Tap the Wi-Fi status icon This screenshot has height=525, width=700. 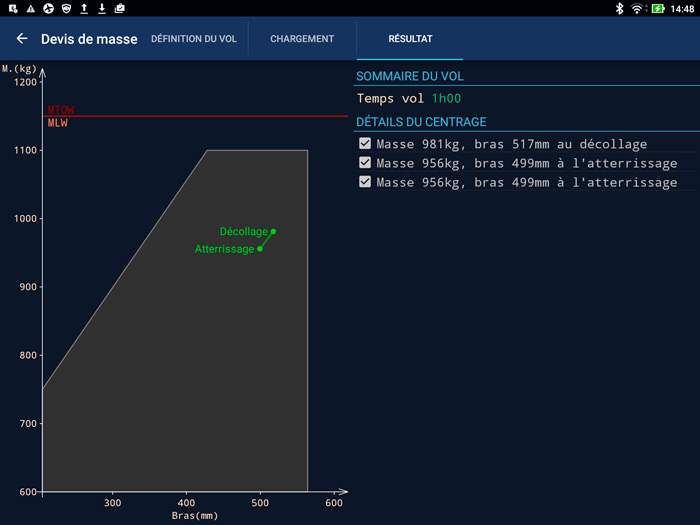[x=637, y=8]
